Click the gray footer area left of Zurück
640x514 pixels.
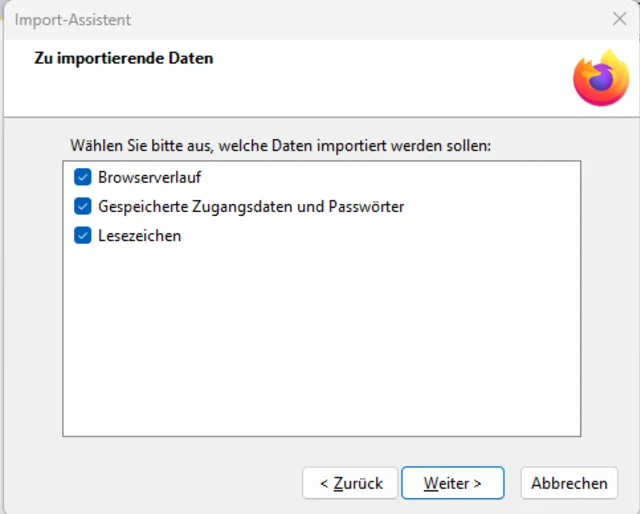(150, 483)
